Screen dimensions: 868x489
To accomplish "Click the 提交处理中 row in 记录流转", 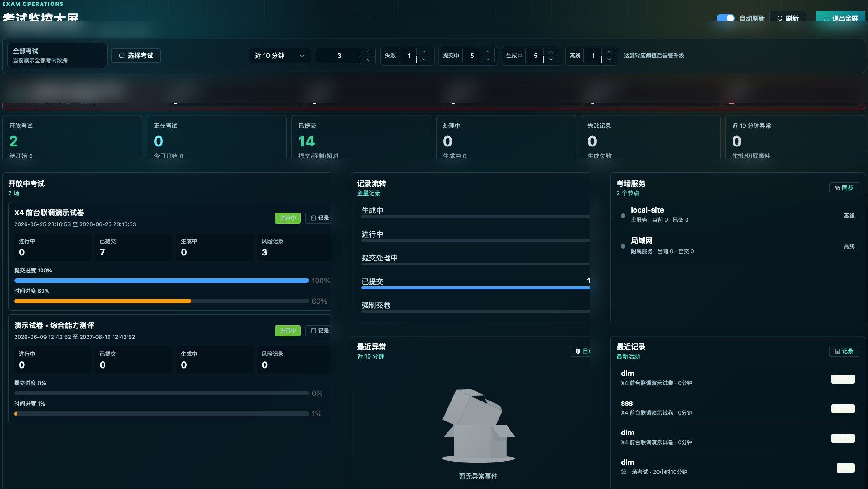I will pos(475,260).
